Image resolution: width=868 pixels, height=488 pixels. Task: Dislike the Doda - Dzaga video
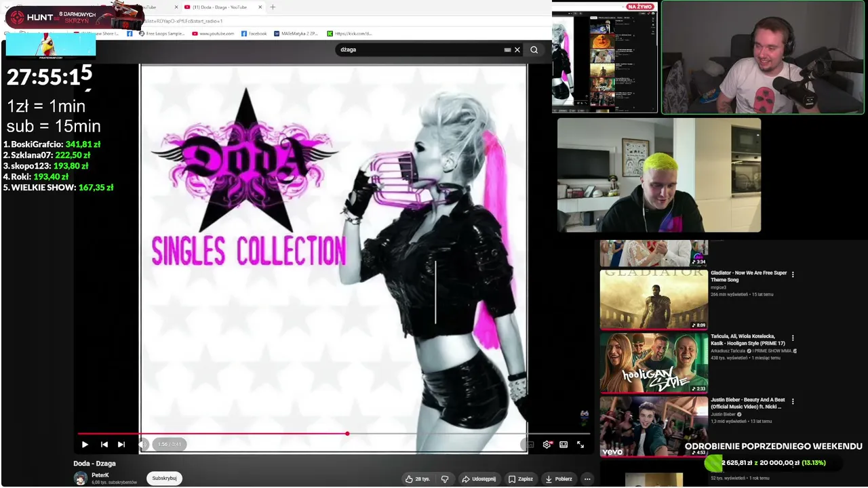point(445,479)
